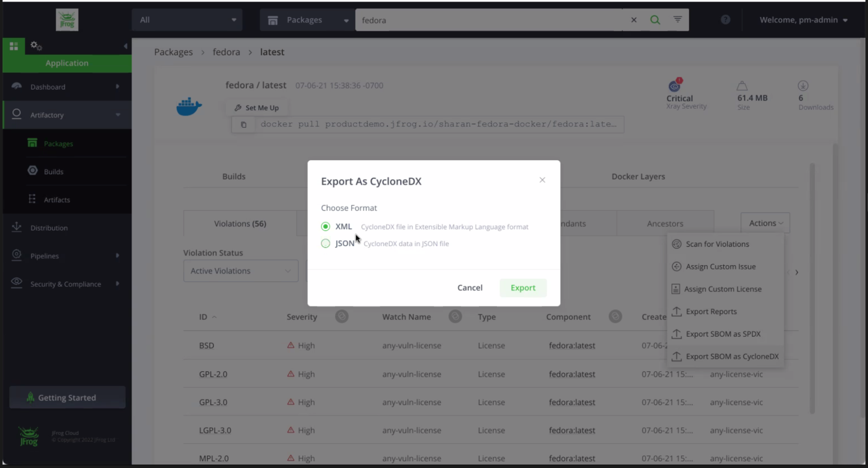Screen dimensions: 868x468
Task: Select the JSON format radio button
Action: 325,244
